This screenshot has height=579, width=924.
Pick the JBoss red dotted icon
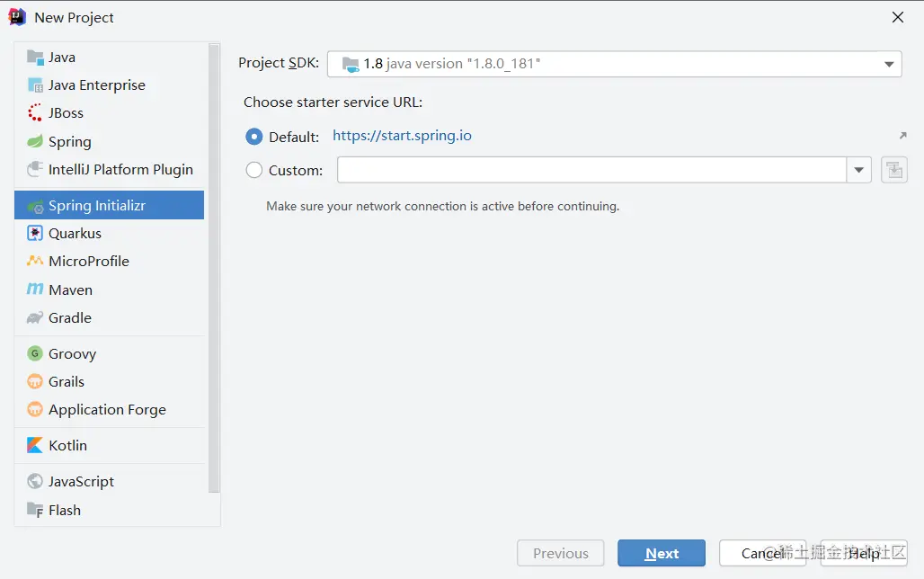point(35,112)
